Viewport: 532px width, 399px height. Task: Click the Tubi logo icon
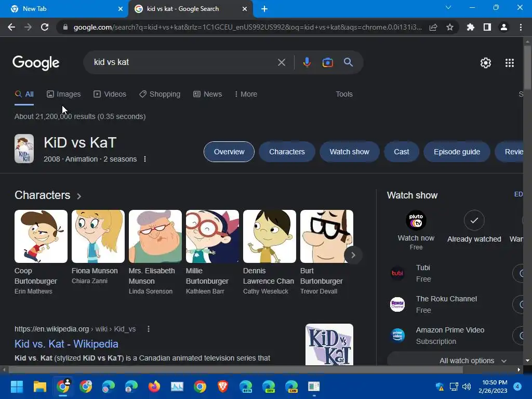click(x=397, y=273)
